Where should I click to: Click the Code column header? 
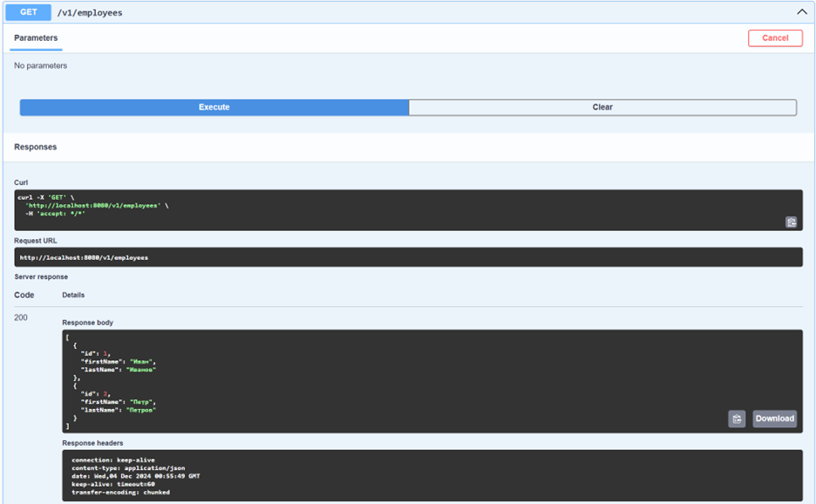tap(24, 295)
